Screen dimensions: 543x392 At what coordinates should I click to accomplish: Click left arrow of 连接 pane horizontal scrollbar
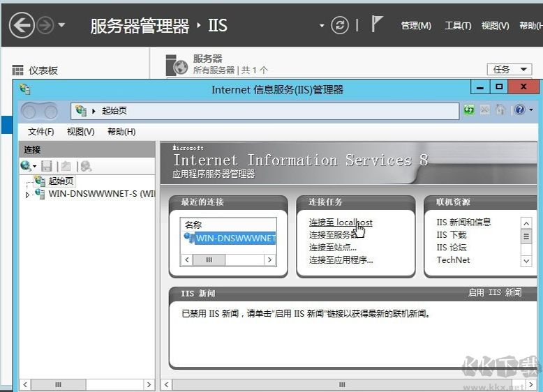[x=25, y=384]
